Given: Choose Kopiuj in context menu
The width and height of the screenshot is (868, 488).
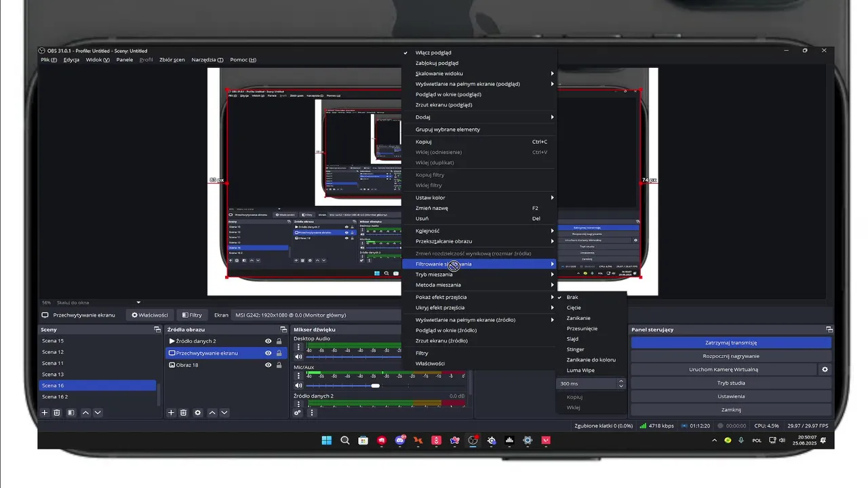Looking at the screenshot, I should tap(479, 142).
